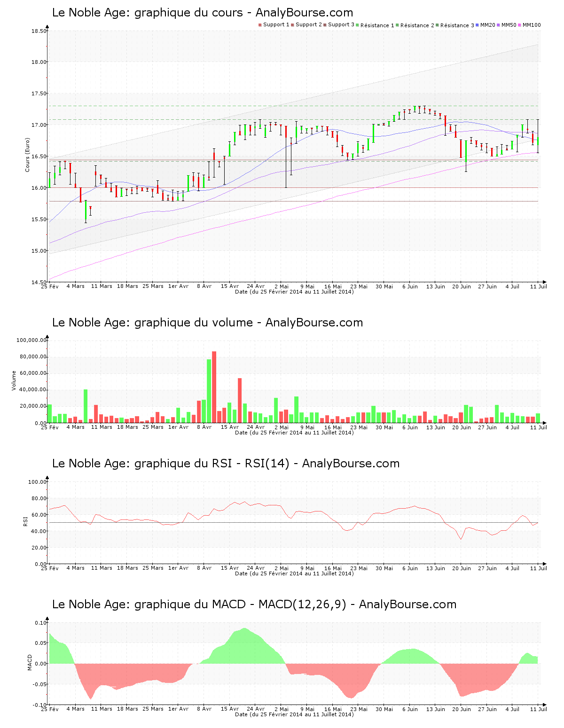Click the 80,000.00 volume axis label
This screenshot has height=728, width=564.
point(33,356)
